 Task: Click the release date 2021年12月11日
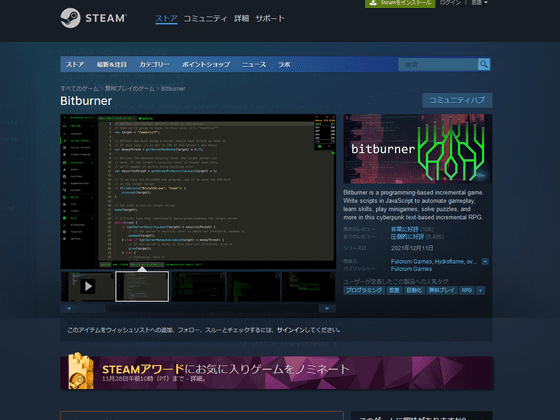412,248
